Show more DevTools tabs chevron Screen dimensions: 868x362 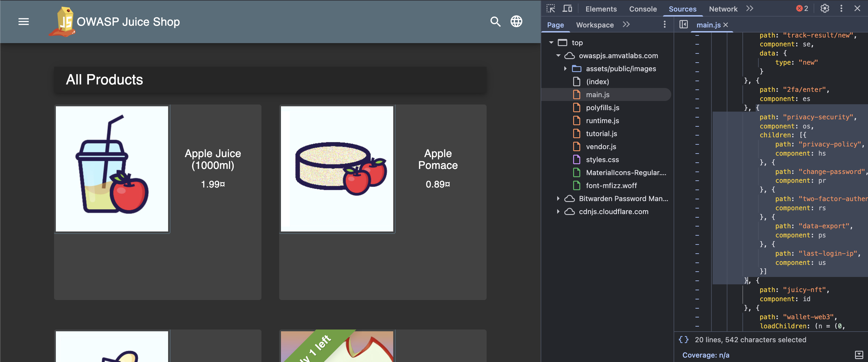coord(750,9)
